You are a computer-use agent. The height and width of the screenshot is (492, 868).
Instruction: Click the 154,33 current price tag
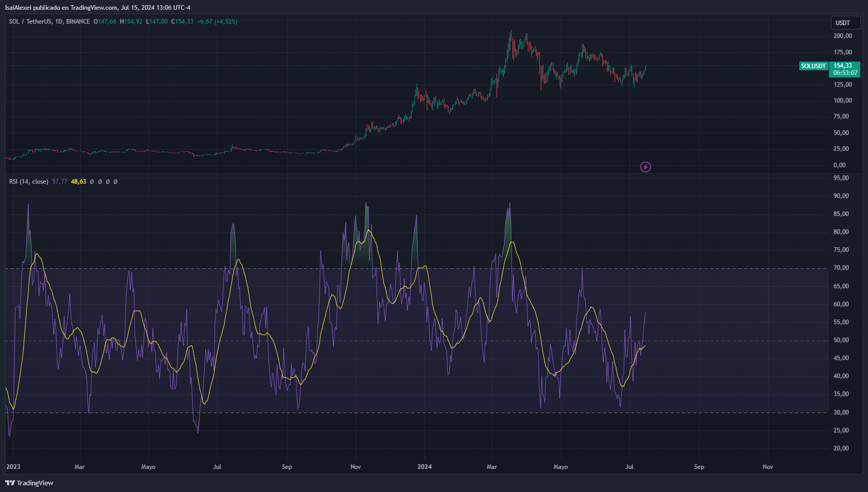point(843,66)
